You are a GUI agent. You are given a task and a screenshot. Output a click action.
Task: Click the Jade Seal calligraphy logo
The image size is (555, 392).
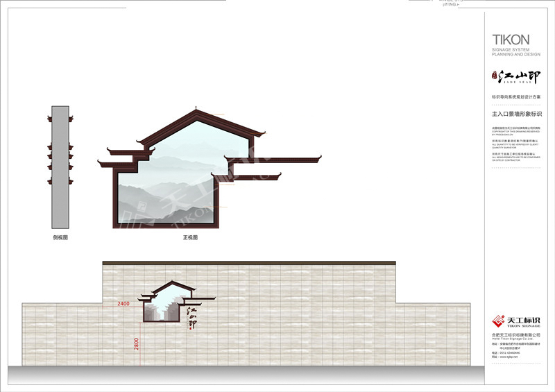pyautogui.click(x=520, y=76)
